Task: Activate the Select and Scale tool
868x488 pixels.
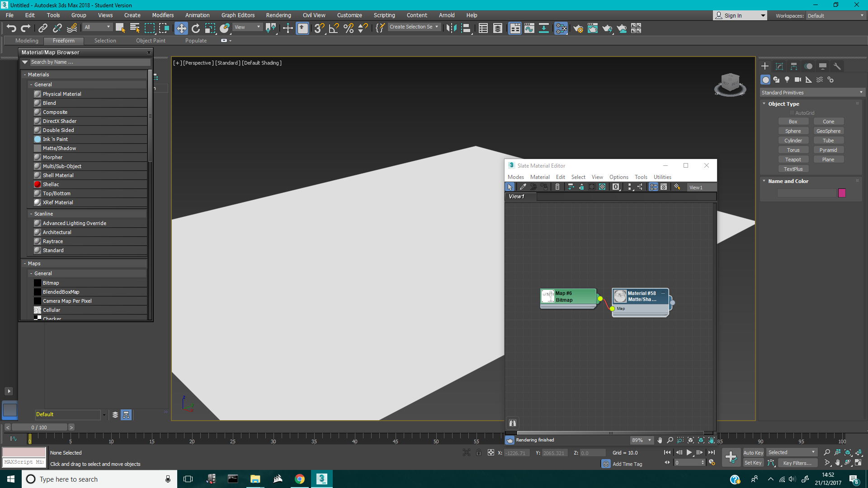Action: [x=210, y=28]
